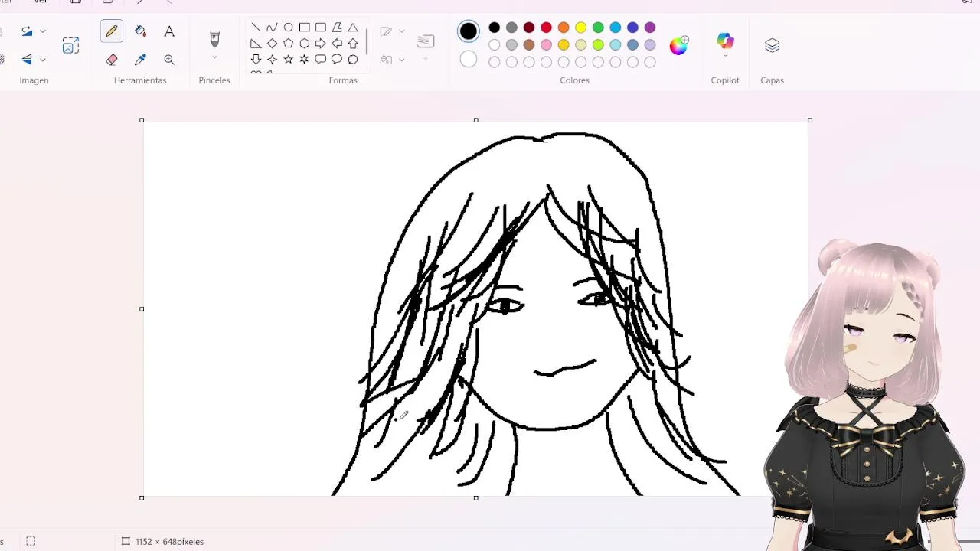The image size is (980, 551).
Task: Choose the Five-point star shape
Action: coord(288,60)
